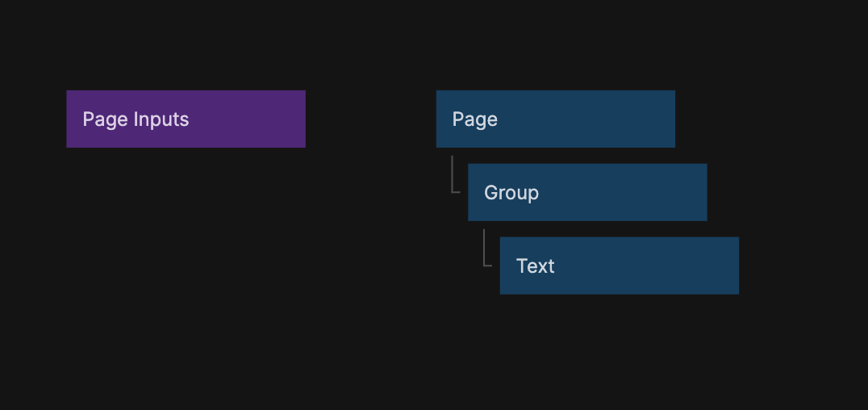Select the Text node under Group
The image size is (868, 410).
(x=619, y=266)
